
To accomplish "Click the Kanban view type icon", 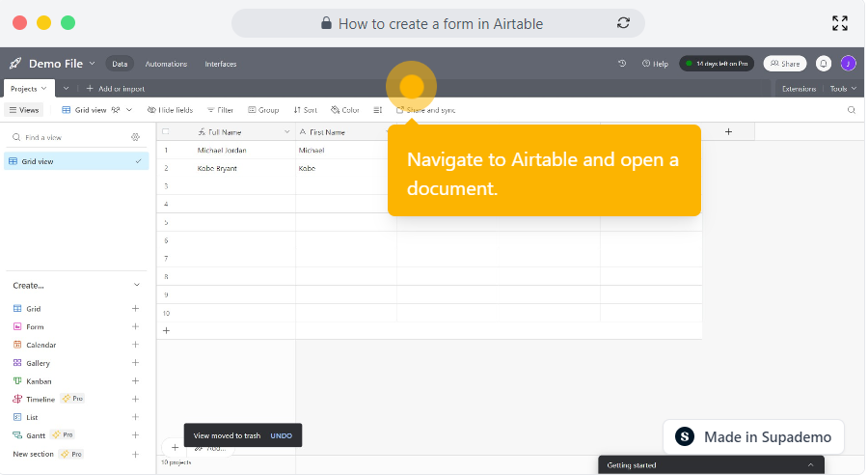I will (x=17, y=380).
